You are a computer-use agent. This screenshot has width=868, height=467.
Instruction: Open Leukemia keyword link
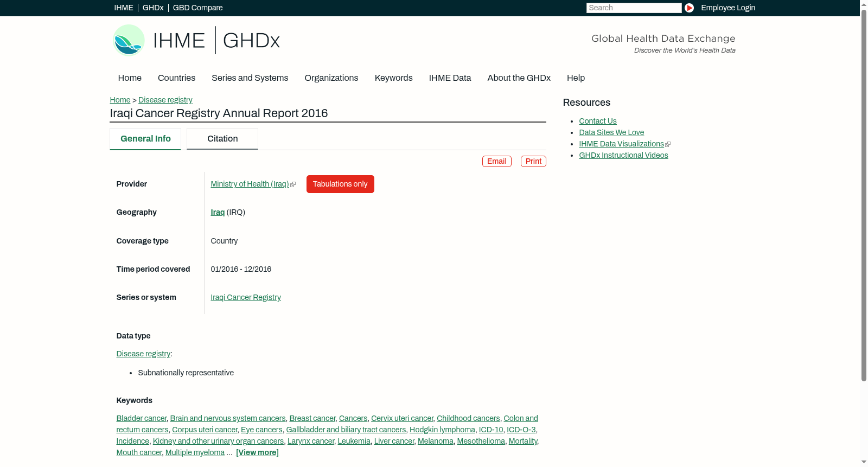pyautogui.click(x=354, y=441)
